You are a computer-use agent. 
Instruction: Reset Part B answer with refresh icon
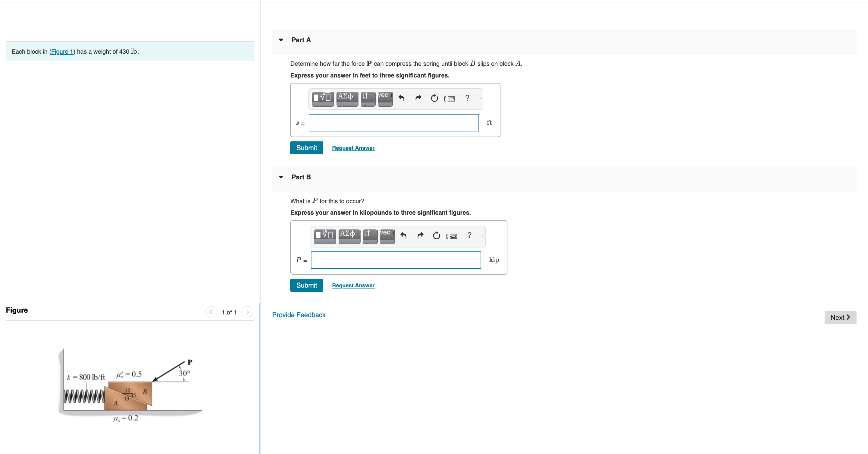[x=436, y=235]
